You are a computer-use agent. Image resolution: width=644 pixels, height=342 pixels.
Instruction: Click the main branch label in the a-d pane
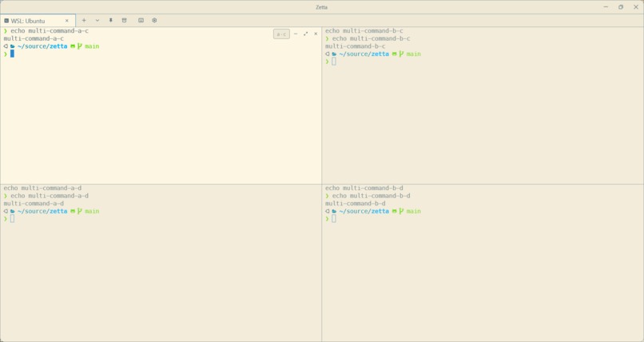(92, 212)
